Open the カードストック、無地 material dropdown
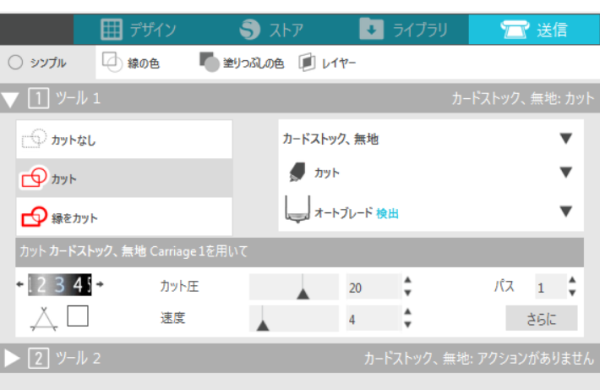This screenshot has height=390, width=600. click(431, 138)
